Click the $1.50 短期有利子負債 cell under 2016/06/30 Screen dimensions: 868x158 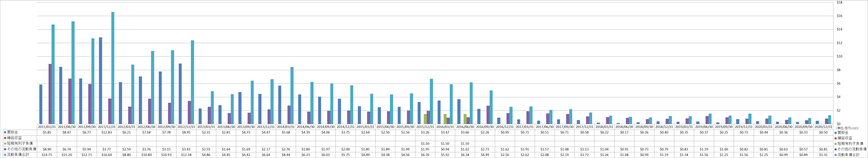(465, 144)
